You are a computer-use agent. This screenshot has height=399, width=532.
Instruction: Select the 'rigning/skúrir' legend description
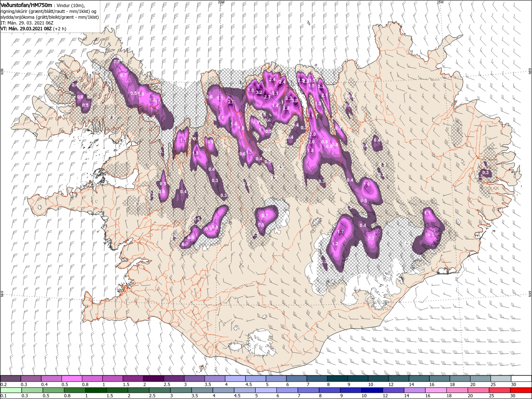coord(15,11)
